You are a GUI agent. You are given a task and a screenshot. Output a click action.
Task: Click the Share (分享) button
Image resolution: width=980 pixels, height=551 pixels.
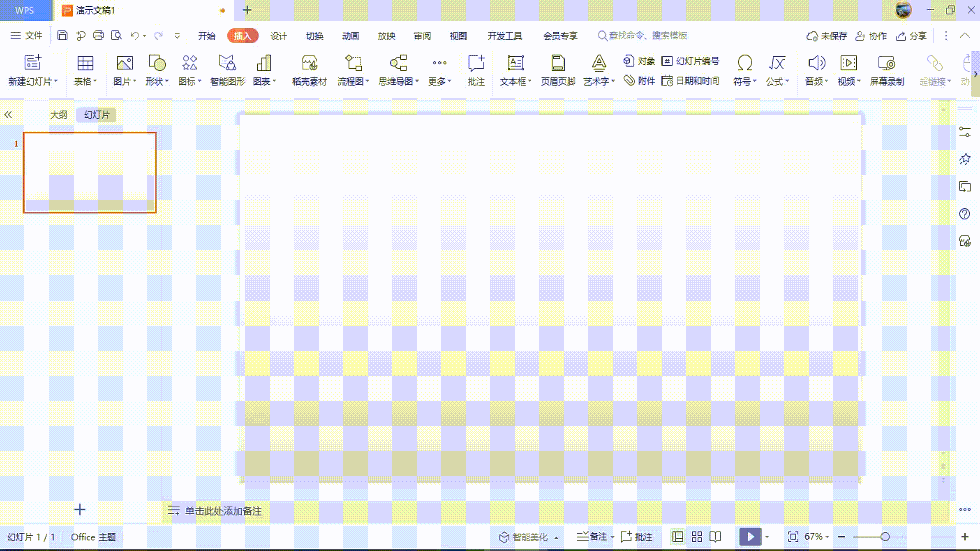912,36
